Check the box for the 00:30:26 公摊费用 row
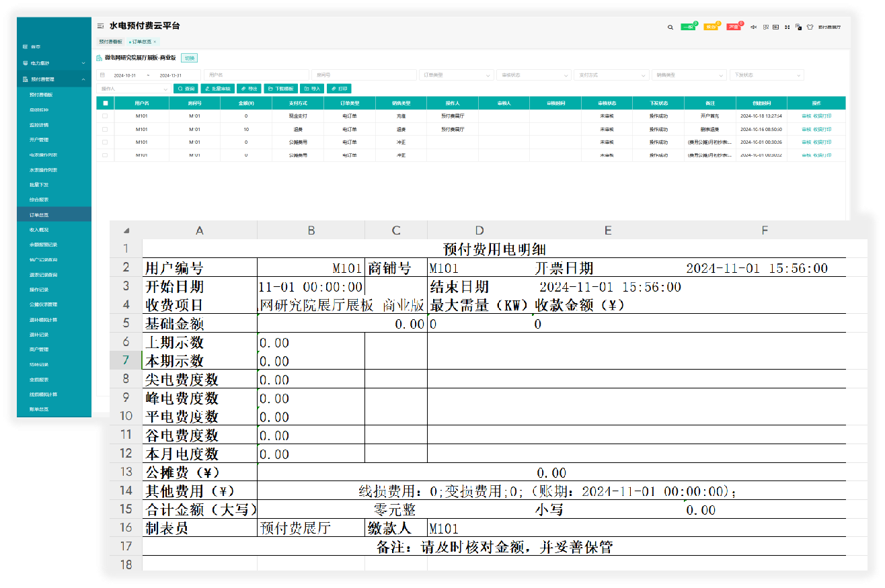Screen dimensions: 885x588 click(x=105, y=142)
